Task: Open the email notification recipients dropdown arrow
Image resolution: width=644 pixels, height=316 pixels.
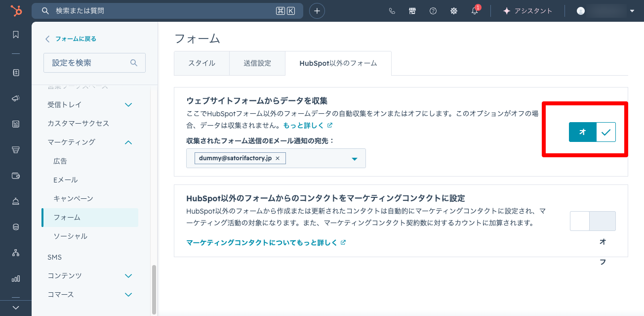Action: [x=354, y=159]
